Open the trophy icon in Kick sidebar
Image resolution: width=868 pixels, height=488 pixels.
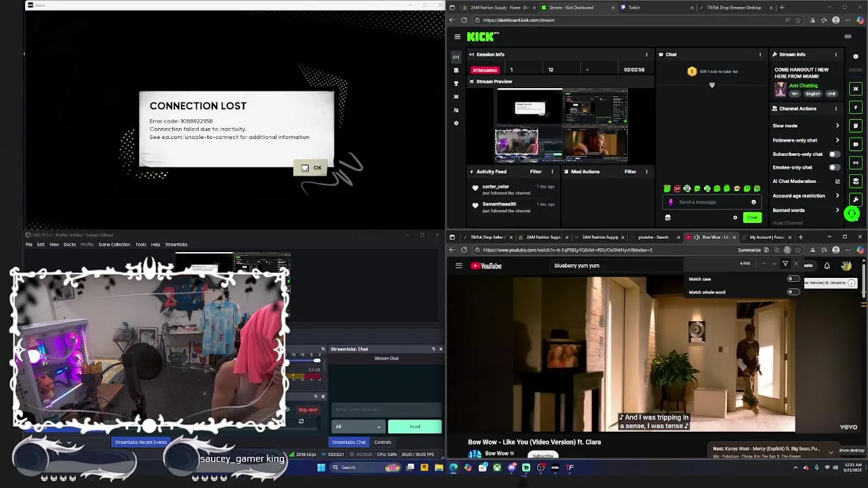(456, 83)
